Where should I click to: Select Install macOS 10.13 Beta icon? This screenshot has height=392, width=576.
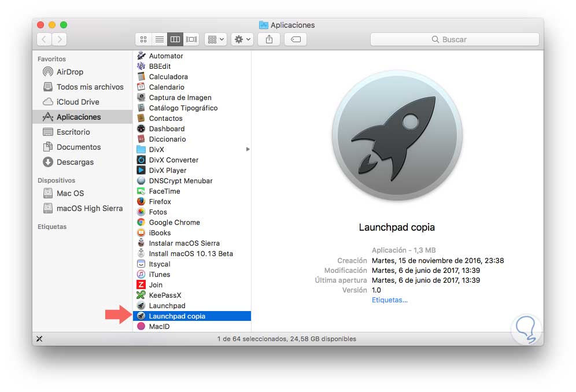pos(141,253)
